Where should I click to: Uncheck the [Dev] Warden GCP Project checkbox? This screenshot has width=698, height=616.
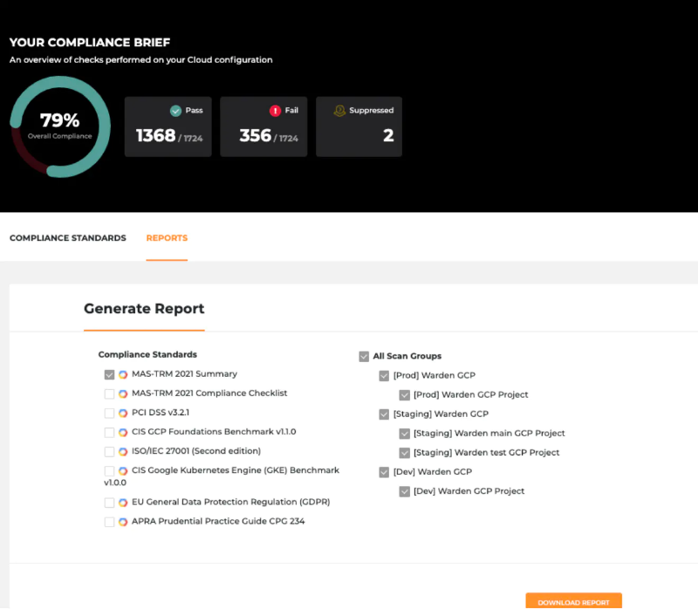coord(404,491)
